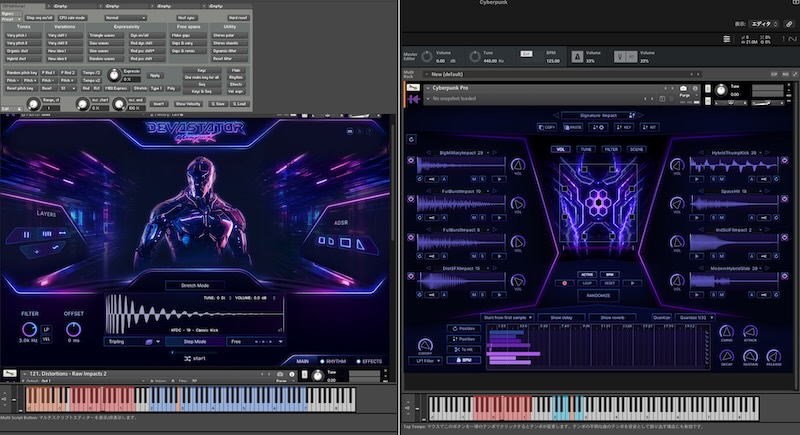Click the COPY button in Cyberpunk Pro
This screenshot has height=435, width=800.
tap(547, 127)
